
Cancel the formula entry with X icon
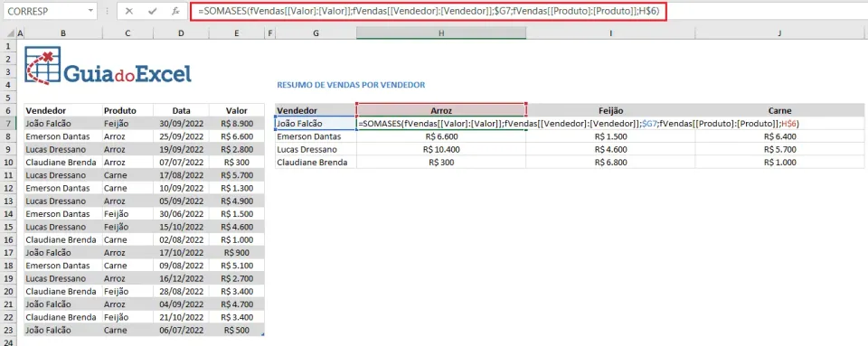pyautogui.click(x=129, y=11)
